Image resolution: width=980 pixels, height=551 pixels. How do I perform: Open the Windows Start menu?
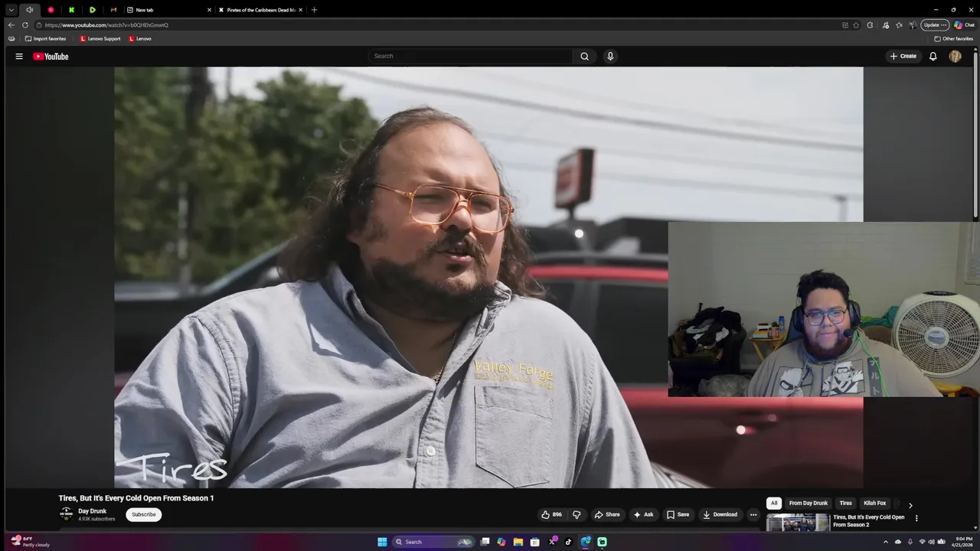tap(382, 542)
